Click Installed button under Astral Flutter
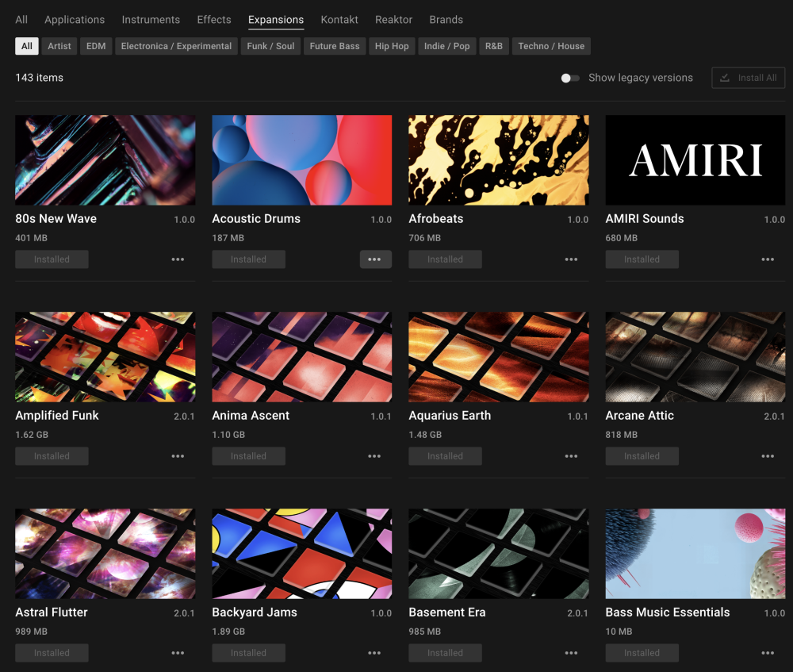The width and height of the screenshot is (793, 672). pyautogui.click(x=52, y=653)
